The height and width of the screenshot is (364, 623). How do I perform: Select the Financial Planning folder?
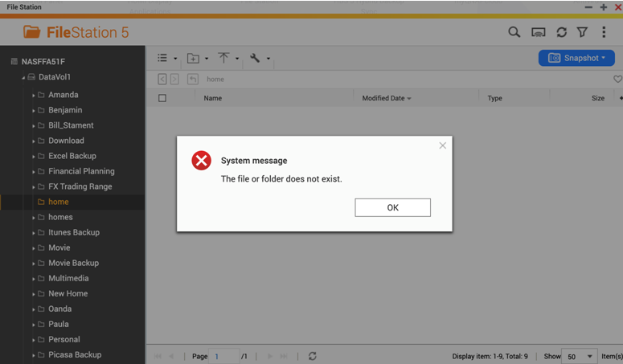click(81, 171)
